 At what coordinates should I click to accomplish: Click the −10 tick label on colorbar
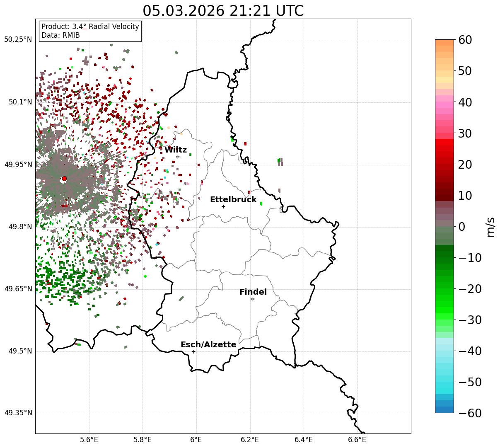click(470, 258)
